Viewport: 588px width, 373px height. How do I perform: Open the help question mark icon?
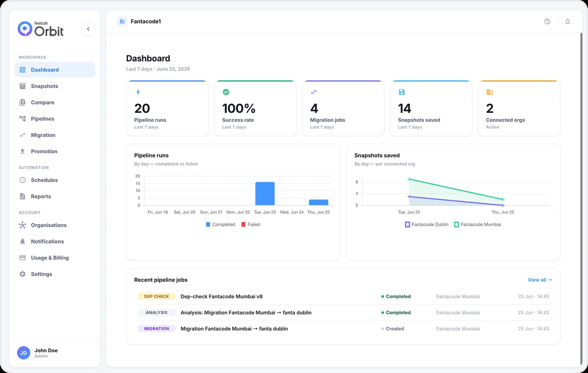[547, 22]
